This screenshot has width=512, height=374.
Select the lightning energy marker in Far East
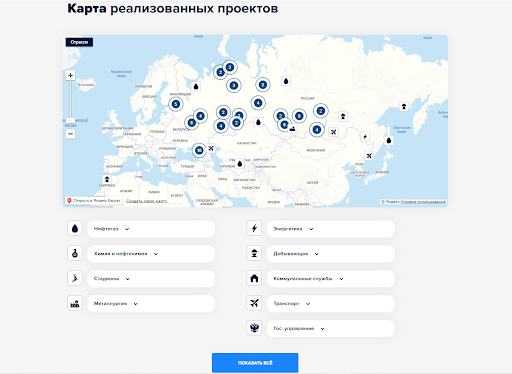coord(365,137)
